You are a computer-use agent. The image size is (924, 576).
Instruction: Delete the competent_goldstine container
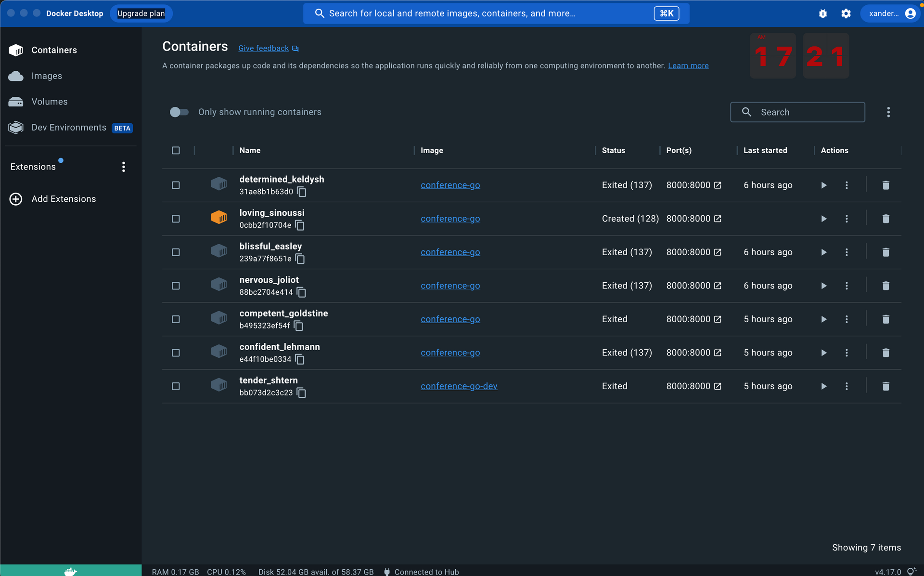885,319
